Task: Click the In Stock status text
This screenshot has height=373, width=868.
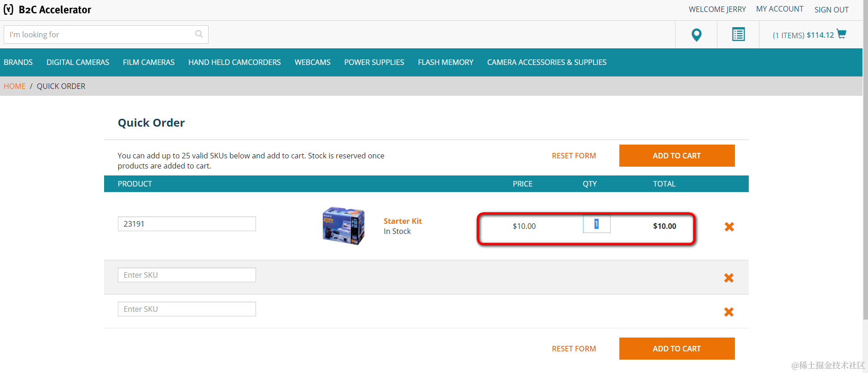Action: pos(397,231)
